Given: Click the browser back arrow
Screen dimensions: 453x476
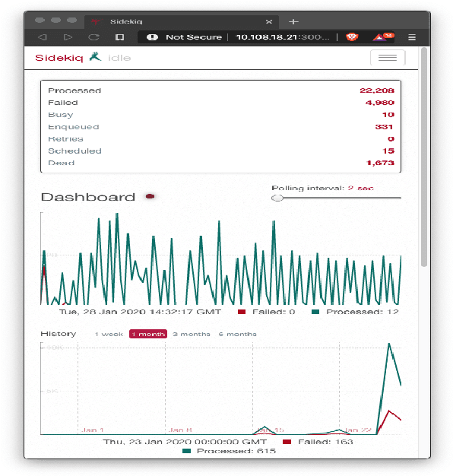Looking at the screenshot, I should tap(42, 37).
